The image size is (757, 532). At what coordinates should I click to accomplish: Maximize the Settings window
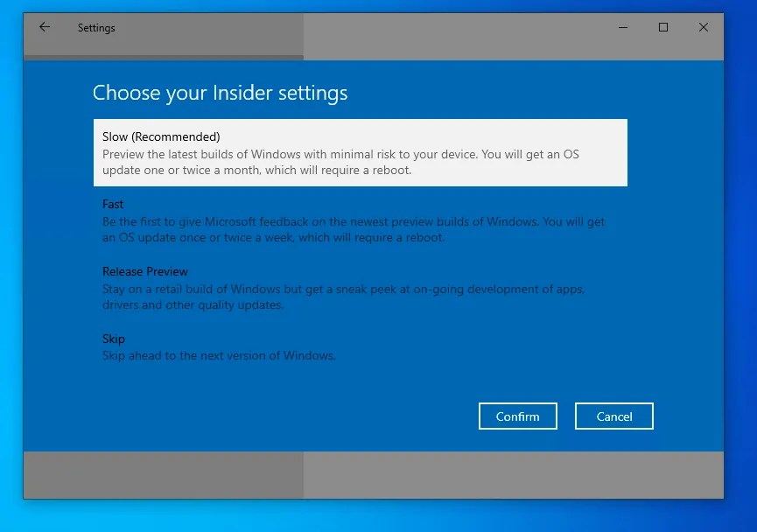click(662, 27)
